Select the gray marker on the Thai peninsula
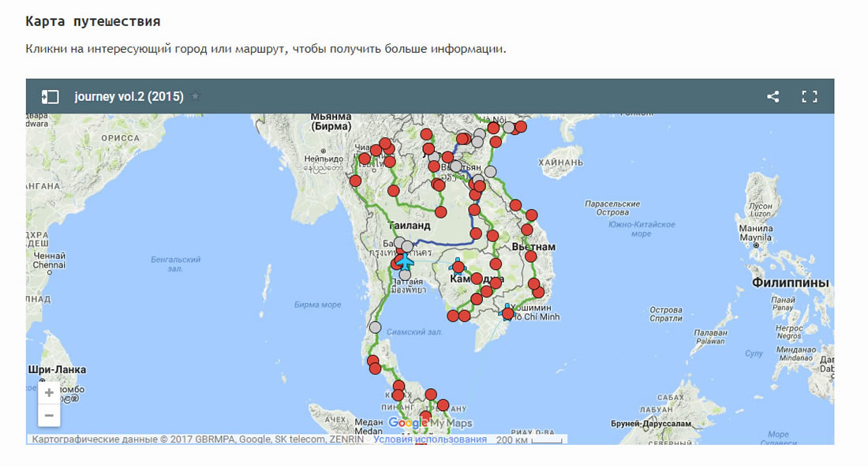868x467 pixels. [376, 327]
